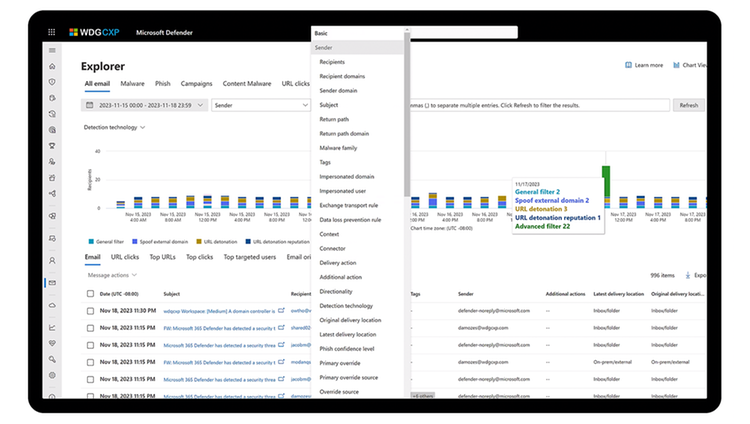Viewport: 750px width, 424px height.
Task: Click the Export download icon
Action: pos(687,275)
